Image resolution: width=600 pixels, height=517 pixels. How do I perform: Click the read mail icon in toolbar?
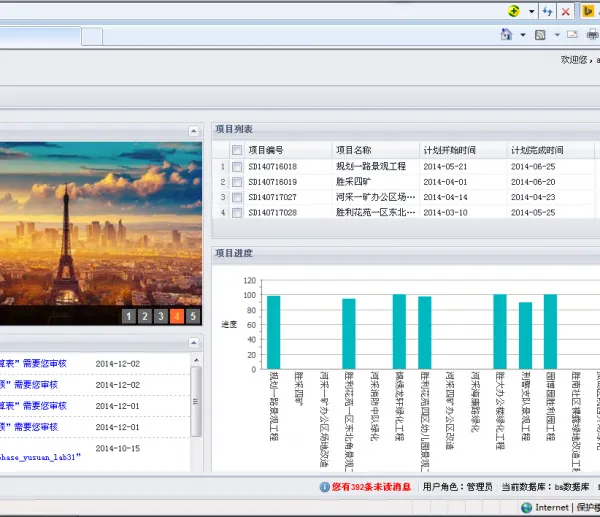pos(572,34)
